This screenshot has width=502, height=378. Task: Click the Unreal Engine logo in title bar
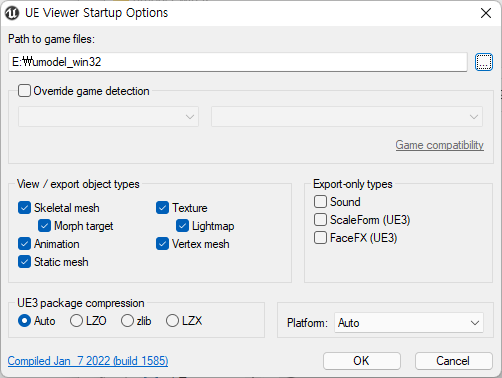tap(12, 13)
